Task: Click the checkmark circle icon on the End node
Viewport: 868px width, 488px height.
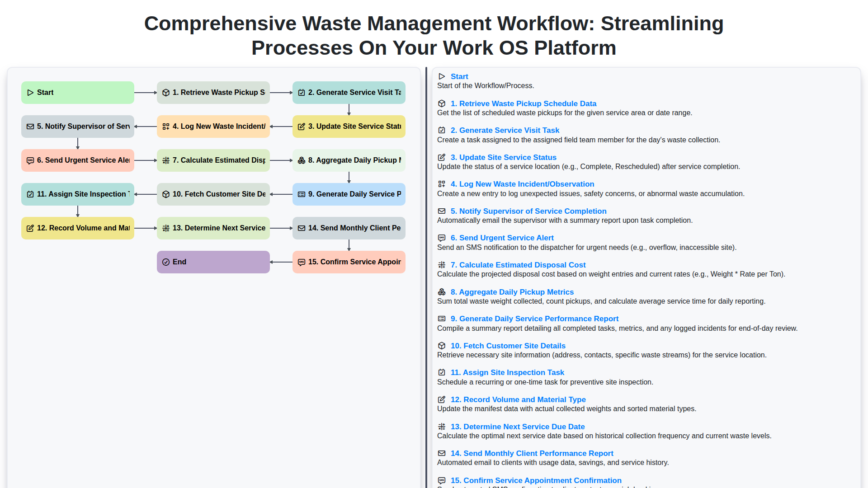Action: (166, 262)
